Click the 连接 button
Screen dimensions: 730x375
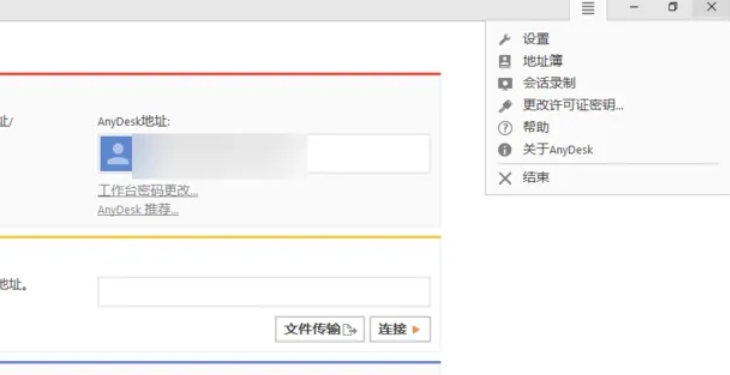[x=400, y=329]
